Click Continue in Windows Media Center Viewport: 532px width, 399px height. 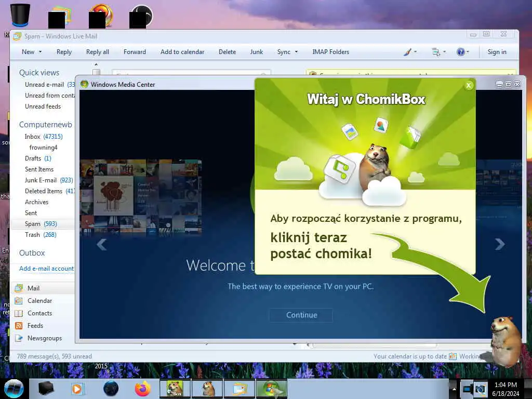[x=301, y=315]
